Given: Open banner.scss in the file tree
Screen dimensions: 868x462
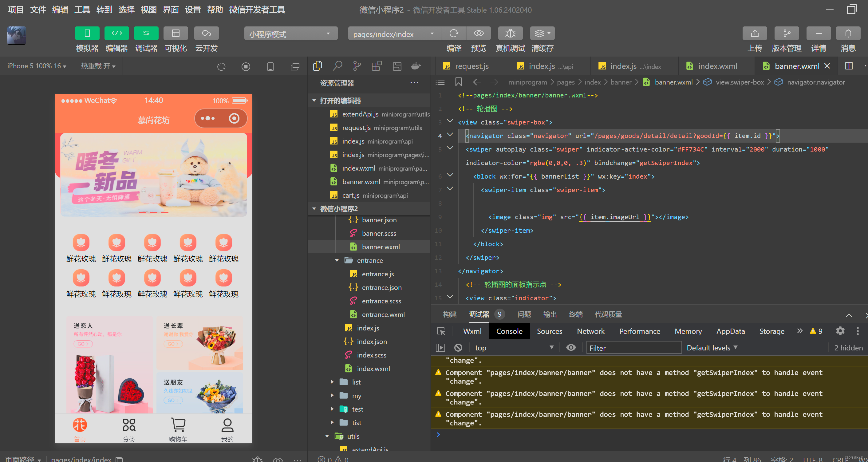Looking at the screenshot, I should (379, 233).
